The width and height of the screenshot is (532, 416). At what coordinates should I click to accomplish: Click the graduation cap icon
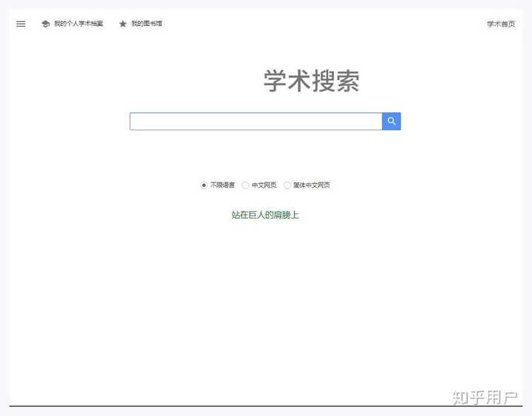pyautogui.click(x=46, y=24)
